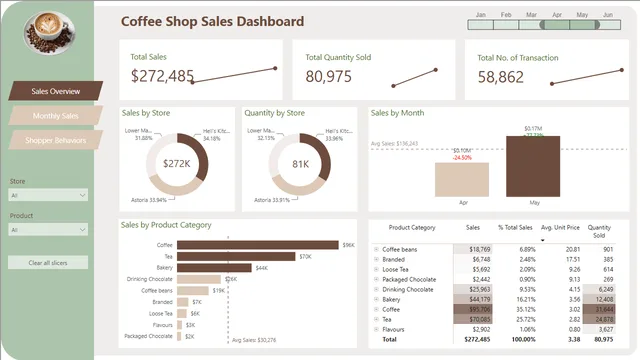Screen dimensions: 640x360
Task: Open the Product slicer dropdown
Action: 48,230
